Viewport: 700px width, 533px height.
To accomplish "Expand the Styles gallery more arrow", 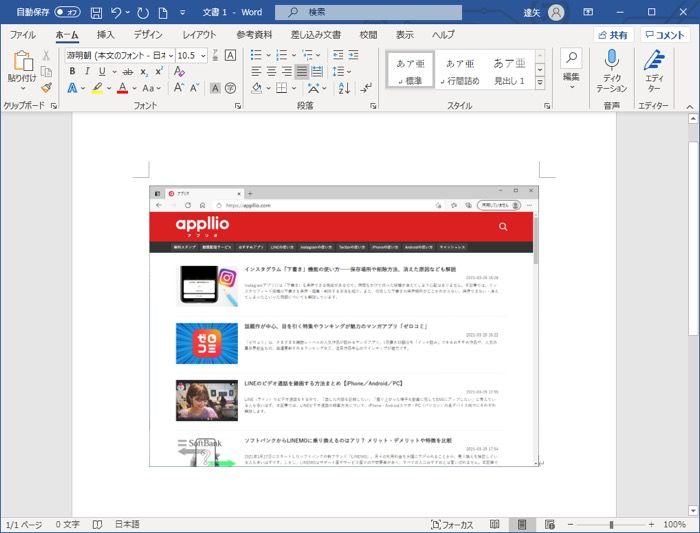I will [540, 83].
